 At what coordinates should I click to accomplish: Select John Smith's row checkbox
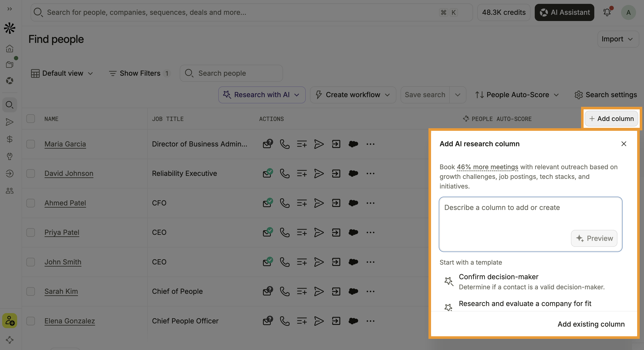click(31, 262)
